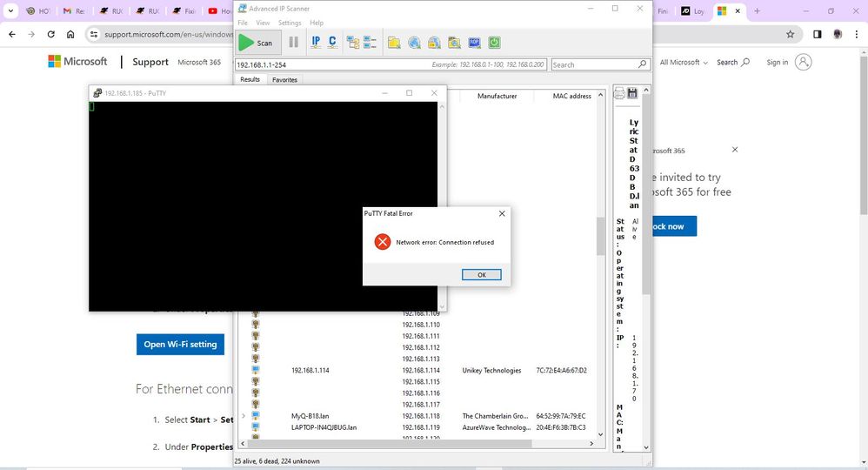Start a network scan with Scan button
This screenshot has height=470, width=868.
coord(257,42)
